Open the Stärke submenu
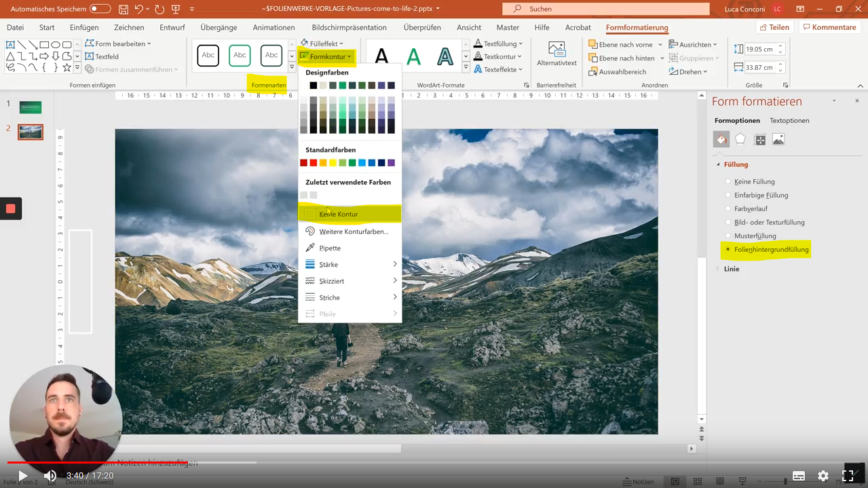The width and height of the screenshot is (868, 488). click(350, 264)
